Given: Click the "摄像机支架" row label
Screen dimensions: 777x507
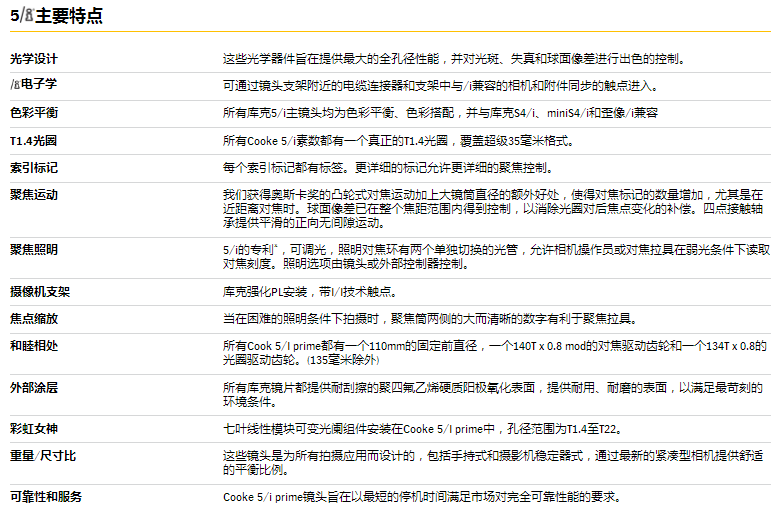Looking at the screenshot, I should (x=40, y=292).
